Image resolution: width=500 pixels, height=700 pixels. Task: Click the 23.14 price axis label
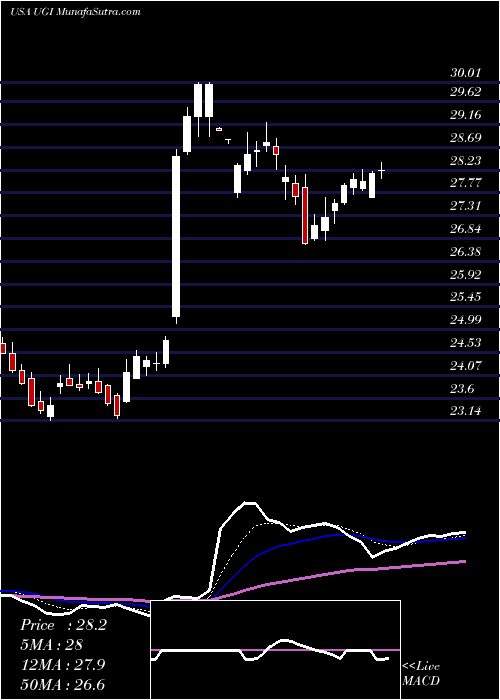[466, 411]
